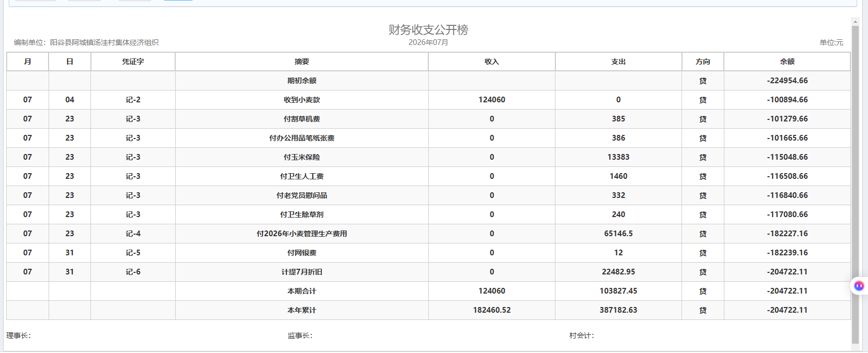Click the 收入 column header
The width and height of the screenshot is (868, 353).
(491, 62)
